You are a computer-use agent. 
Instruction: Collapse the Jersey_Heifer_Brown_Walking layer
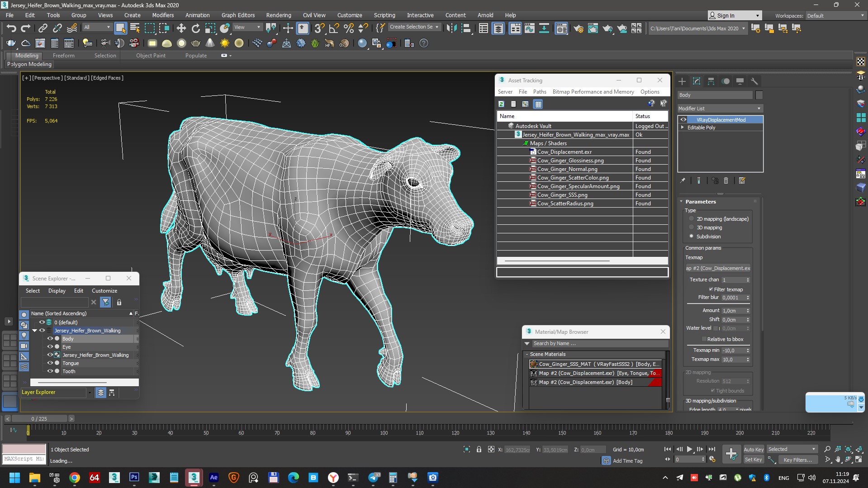(x=34, y=331)
